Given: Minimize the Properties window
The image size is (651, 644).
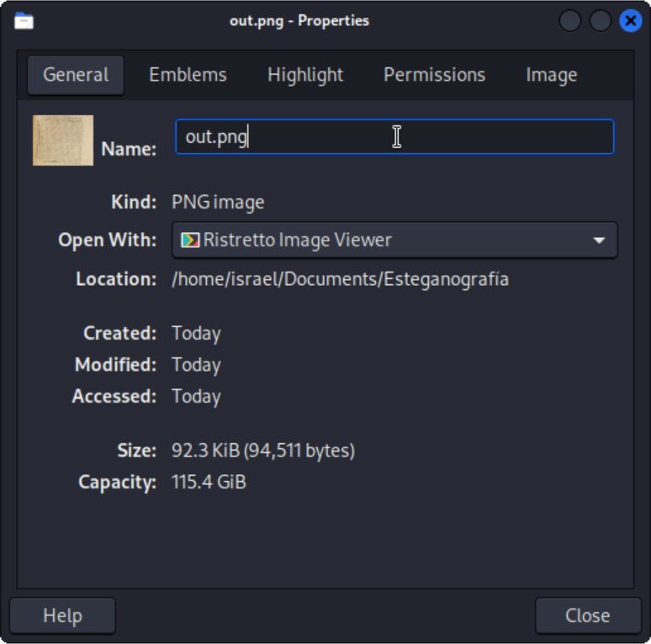Looking at the screenshot, I should [x=570, y=21].
